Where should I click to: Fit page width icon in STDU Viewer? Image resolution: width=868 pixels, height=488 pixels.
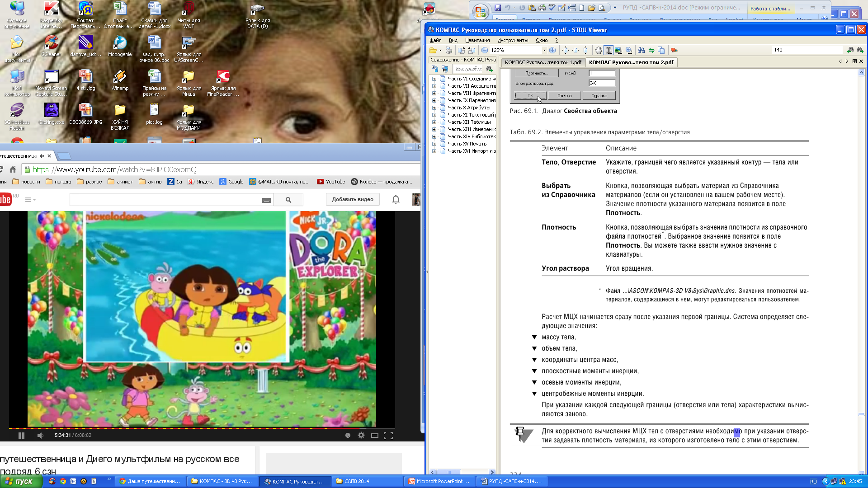(x=576, y=50)
